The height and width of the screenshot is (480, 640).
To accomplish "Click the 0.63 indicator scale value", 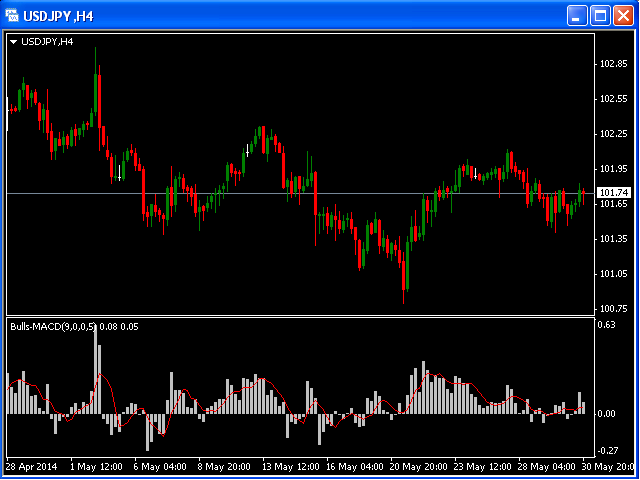I will point(606,325).
